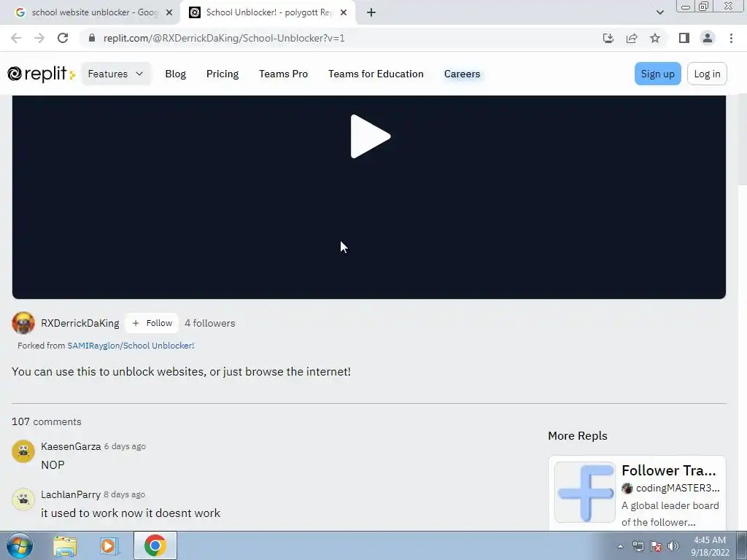Click the 107 comments heading
The image size is (747, 560).
(47, 421)
